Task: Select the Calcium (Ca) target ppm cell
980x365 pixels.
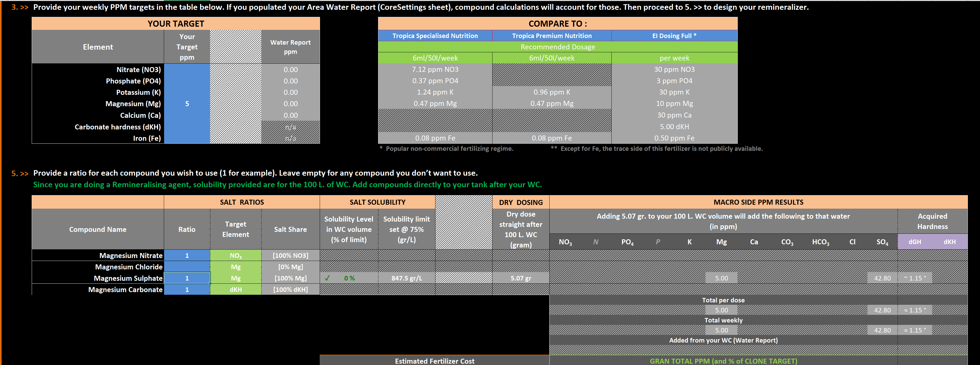Action: tap(187, 115)
